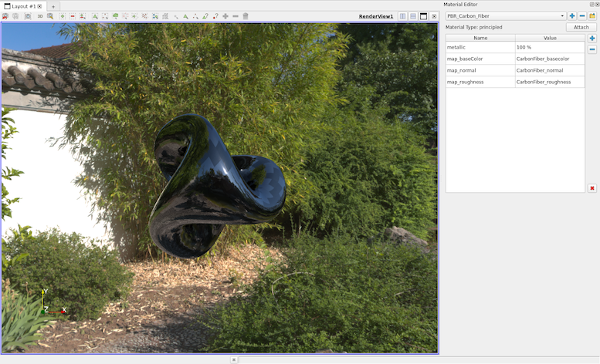
Task: Add a new layout tab with plus
Action: 53,6
